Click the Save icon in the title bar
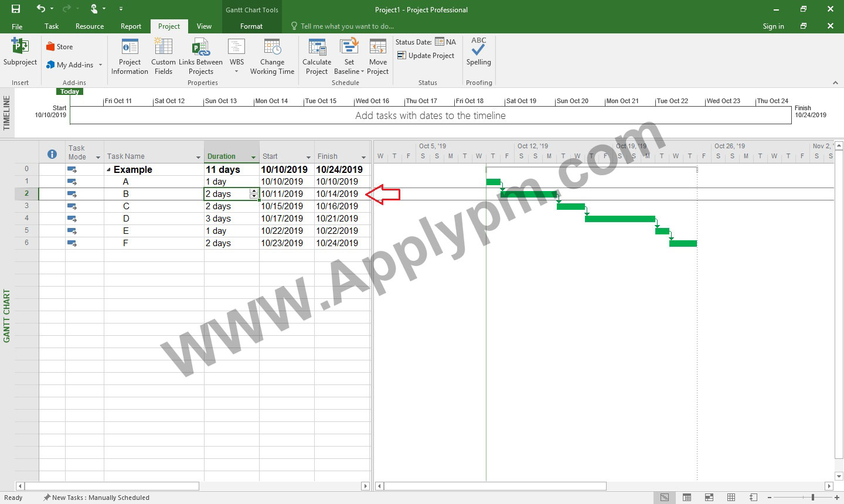 (16, 9)
